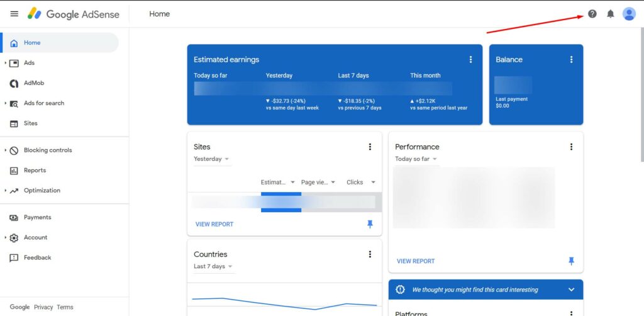Screen dimensions: 644x316
Task: Click the Payments money icon
Action: [x=14, y=217]
